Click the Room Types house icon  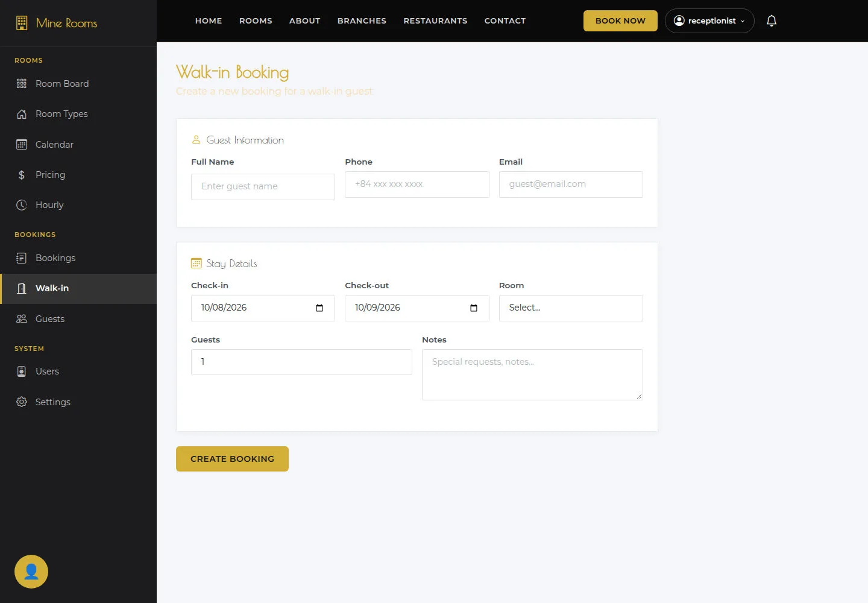[22, 114]
